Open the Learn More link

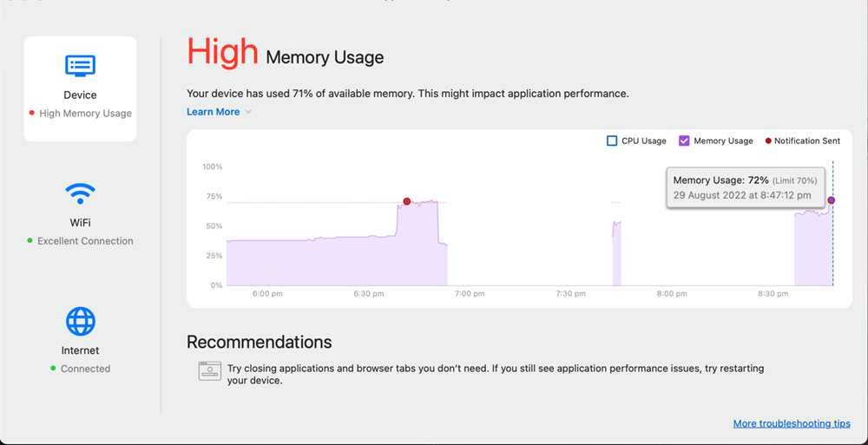point(213,112)
